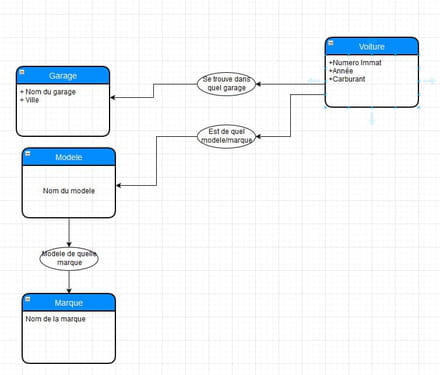
Task: Collapse the Marque entity using its header icon
Action: point(28,299)
